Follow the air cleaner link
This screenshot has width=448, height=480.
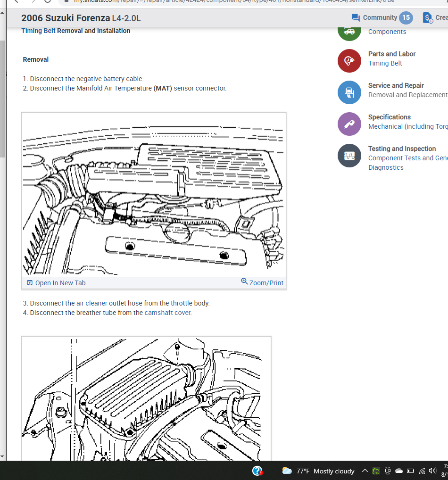click(x=92, y=303)
